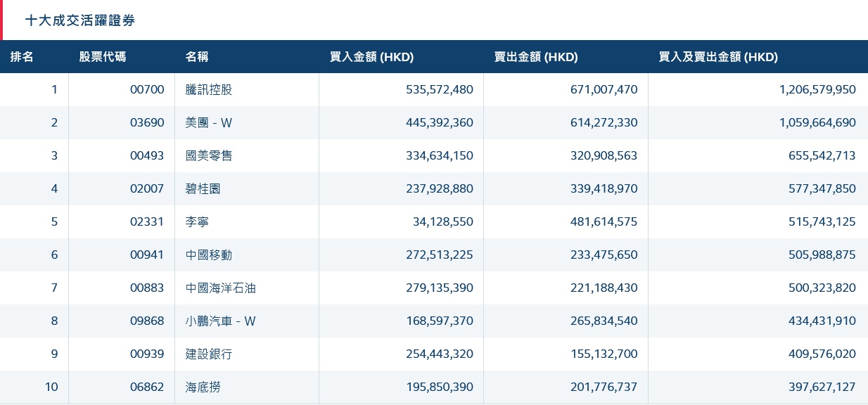Image resolution: width=868 pixels, height=405 pixels.
Task: Click sell amount 221,188,430
Action: click(x=604, y=288)
